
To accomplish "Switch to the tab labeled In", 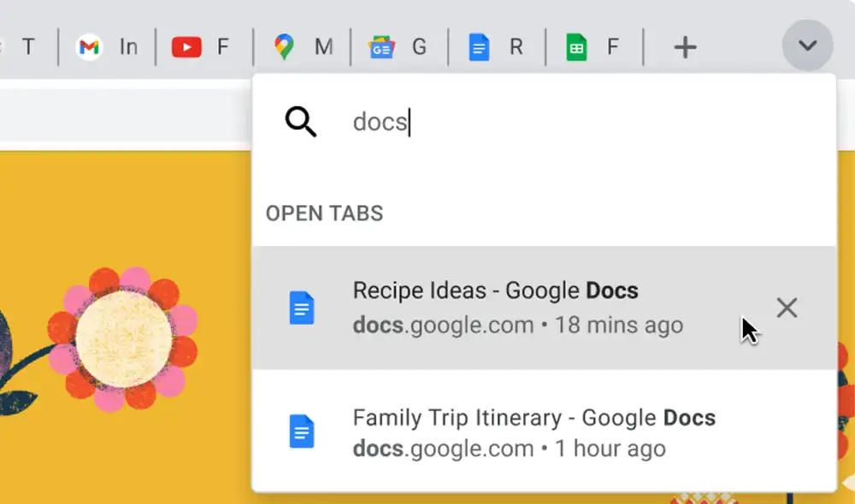I will click(128, 47).
